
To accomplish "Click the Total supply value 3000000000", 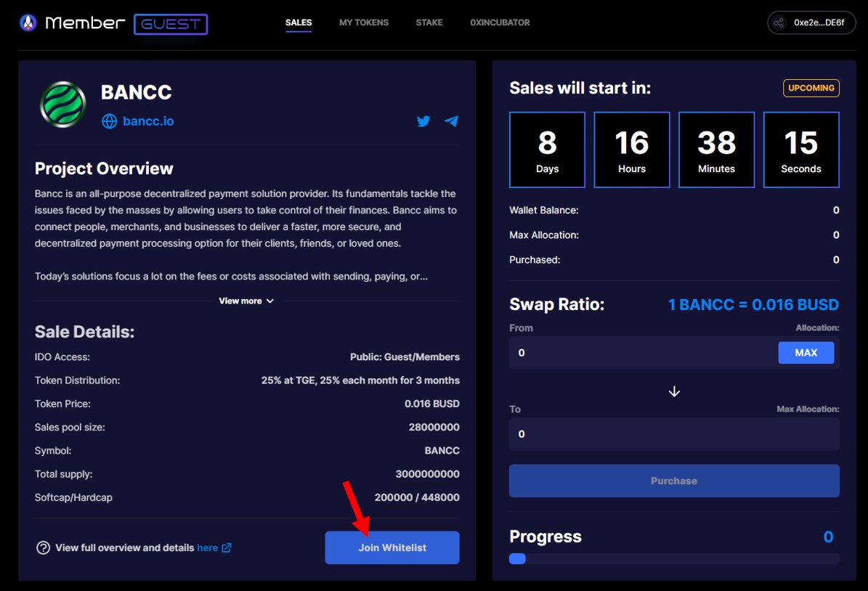I will [427, 474].
